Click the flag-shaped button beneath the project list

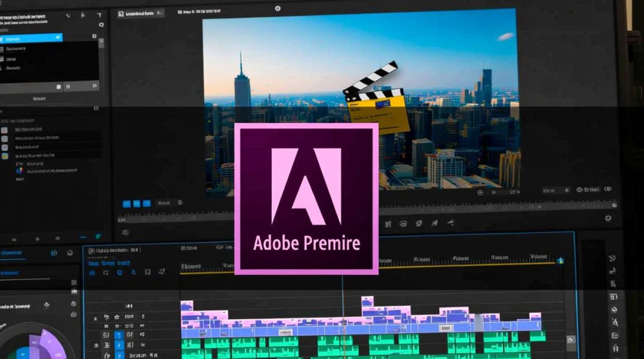(x=95, y=86)
